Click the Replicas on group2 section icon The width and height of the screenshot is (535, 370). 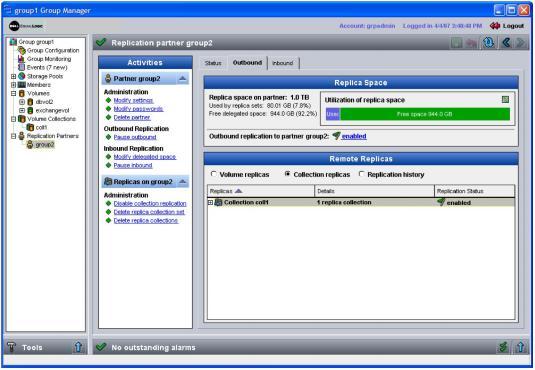(x=108, y=182)
